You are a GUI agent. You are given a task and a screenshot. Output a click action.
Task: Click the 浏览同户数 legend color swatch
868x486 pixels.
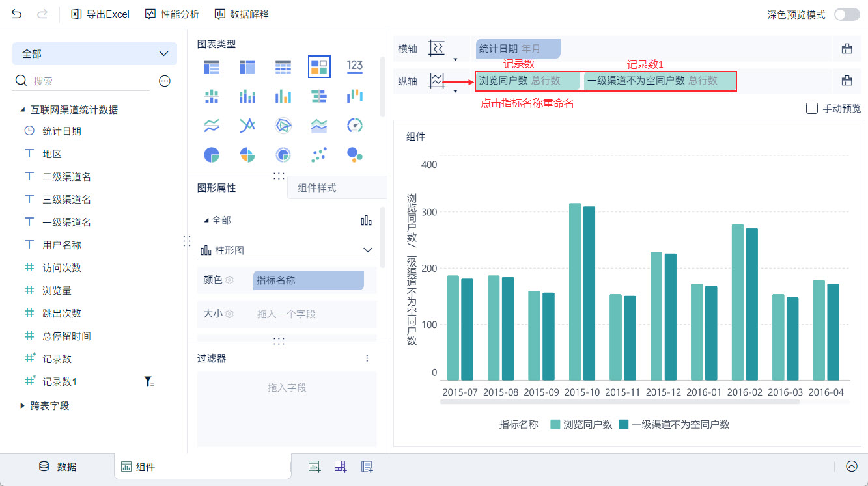[x=555, y=425]
